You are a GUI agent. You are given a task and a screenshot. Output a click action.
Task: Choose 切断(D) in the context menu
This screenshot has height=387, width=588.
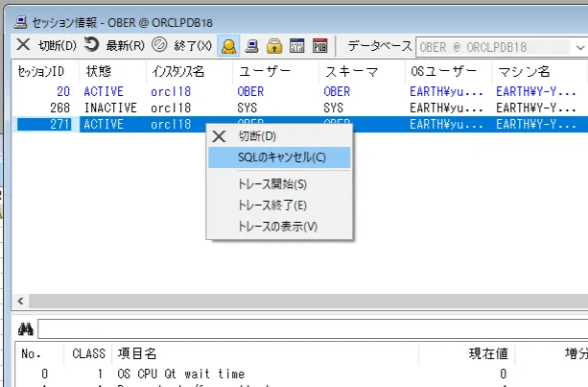(x=279, y=136)
